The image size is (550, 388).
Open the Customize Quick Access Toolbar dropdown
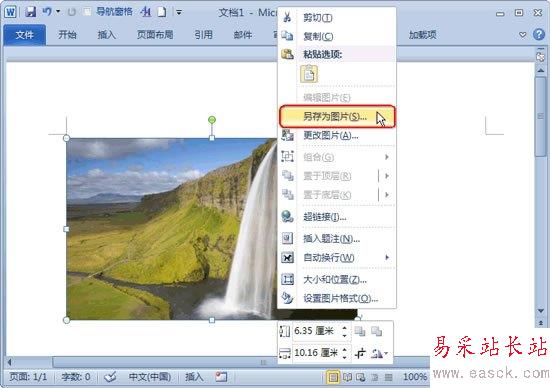click(179, 13)
